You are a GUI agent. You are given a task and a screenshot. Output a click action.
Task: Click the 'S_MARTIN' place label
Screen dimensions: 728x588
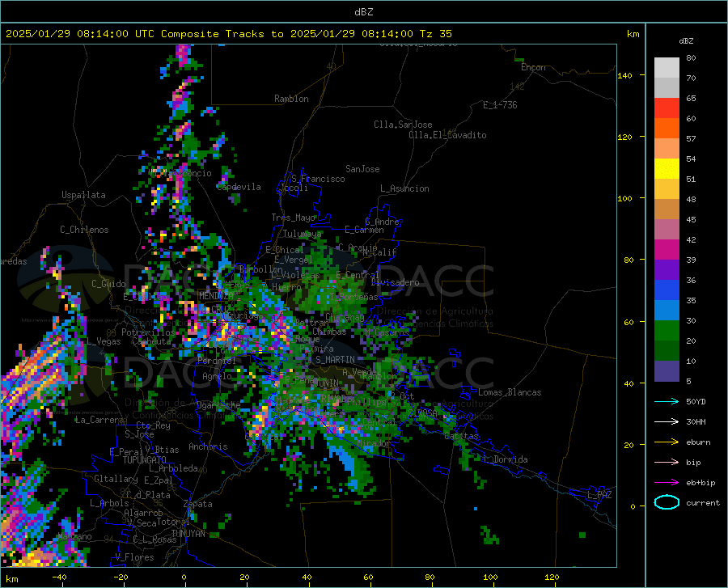[x=335, y=360]
